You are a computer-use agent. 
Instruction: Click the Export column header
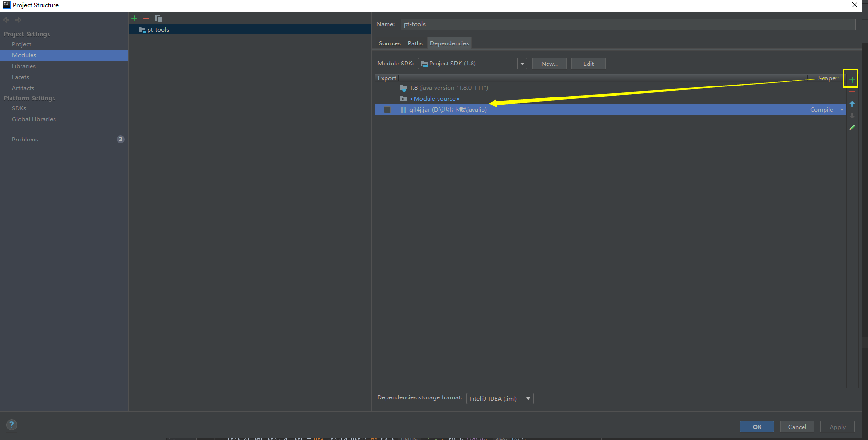pos(387,78)
